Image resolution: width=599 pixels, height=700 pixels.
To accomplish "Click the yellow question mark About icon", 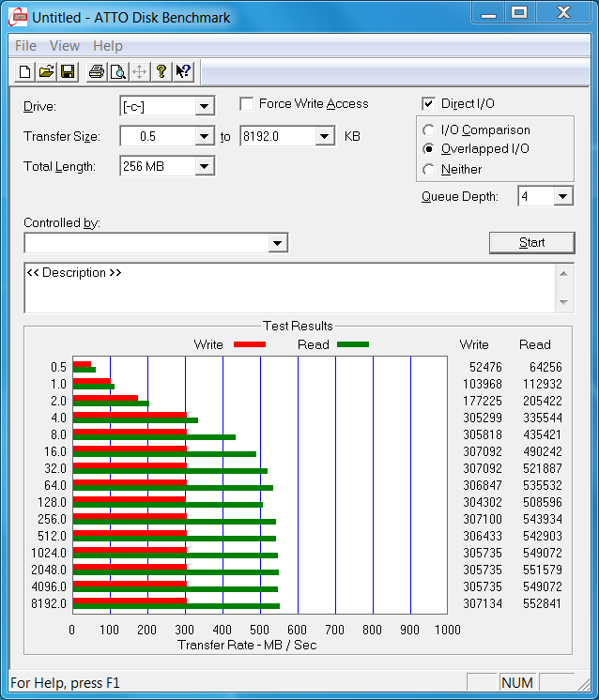I will coord(161,71).
